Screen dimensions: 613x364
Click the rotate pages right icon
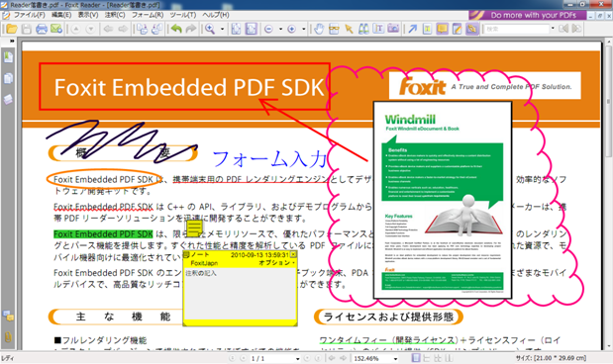pos(156,29)
